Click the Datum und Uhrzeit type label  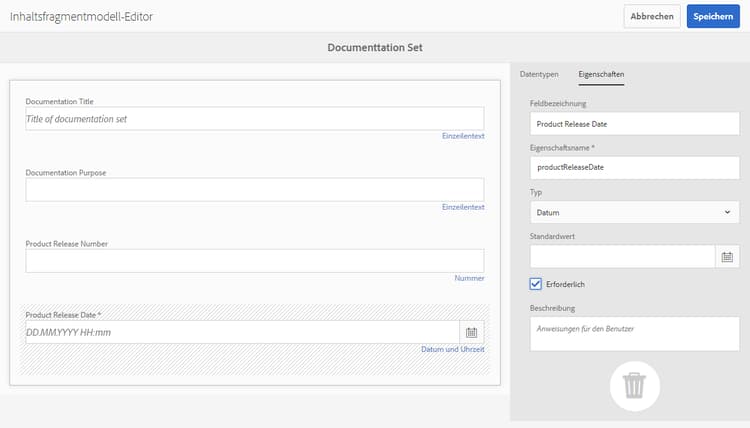coord(452,349)
